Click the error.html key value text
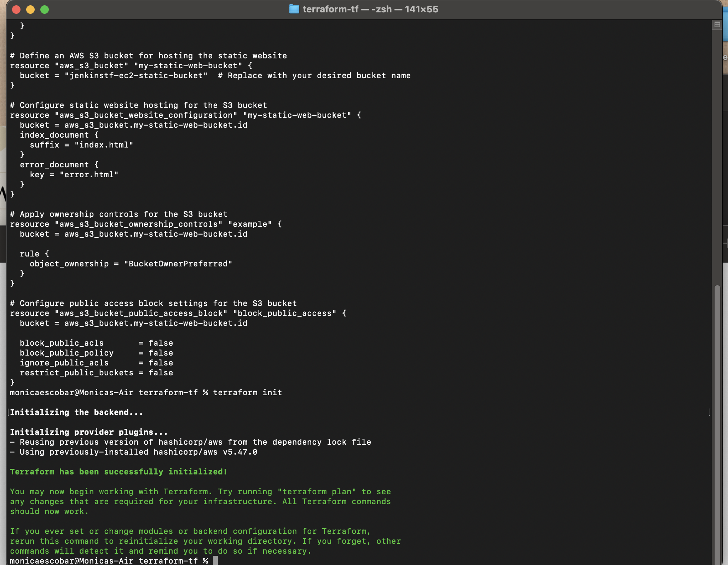This screenshot has width=728, height=565. (x=88, y=174)
